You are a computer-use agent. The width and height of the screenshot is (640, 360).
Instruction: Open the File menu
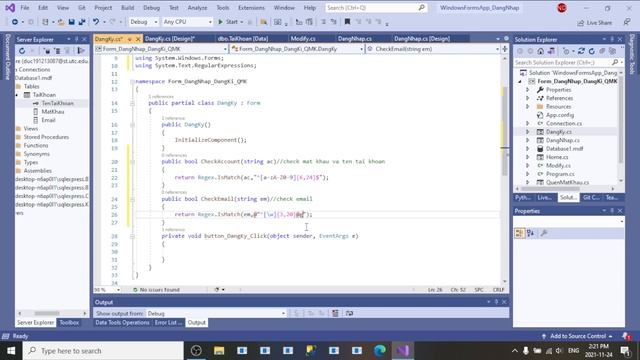(x=25, y=8)
